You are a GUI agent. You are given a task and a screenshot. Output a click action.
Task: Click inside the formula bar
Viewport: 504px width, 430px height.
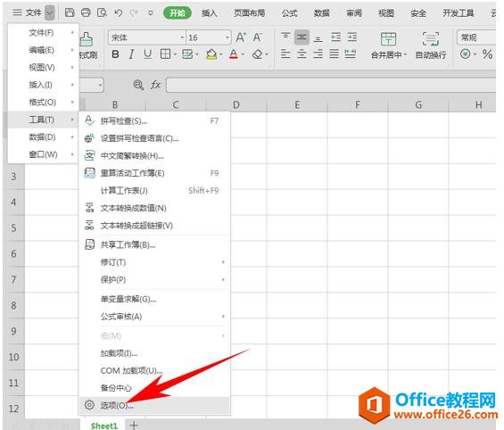(x=331, y=85)
